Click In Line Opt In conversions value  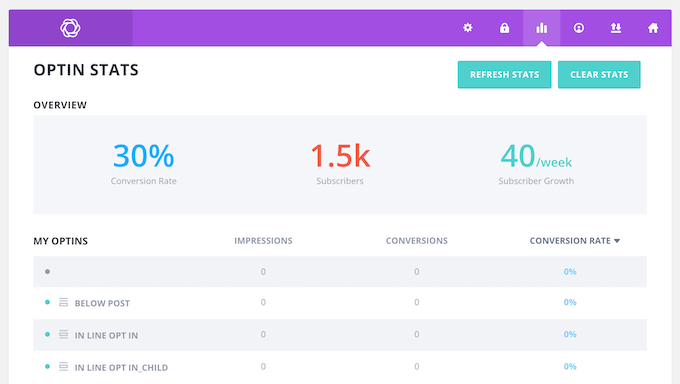[417, 334]
